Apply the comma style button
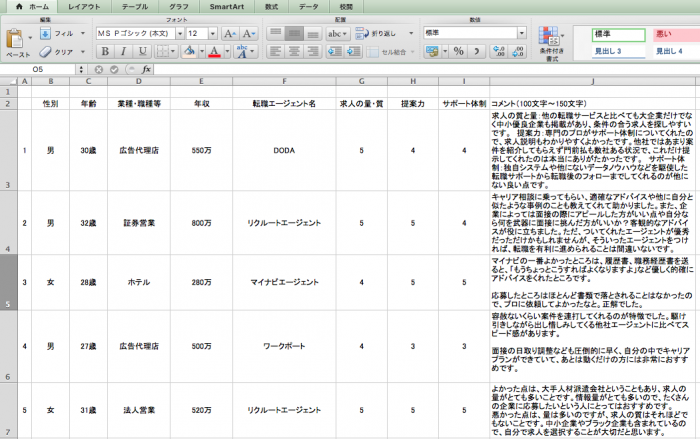This screenshot has height=439, width=700. 477,51
